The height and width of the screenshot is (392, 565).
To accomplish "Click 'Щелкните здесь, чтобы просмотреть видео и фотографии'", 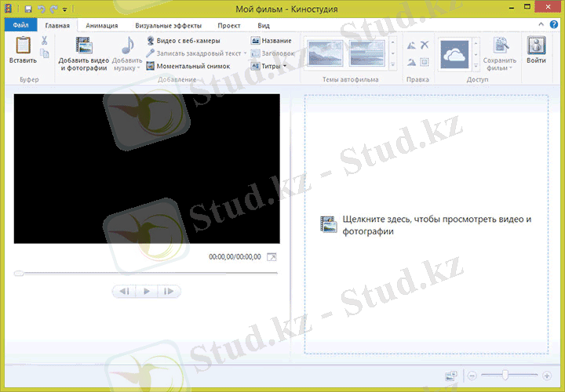I will [x=437, y=225].
